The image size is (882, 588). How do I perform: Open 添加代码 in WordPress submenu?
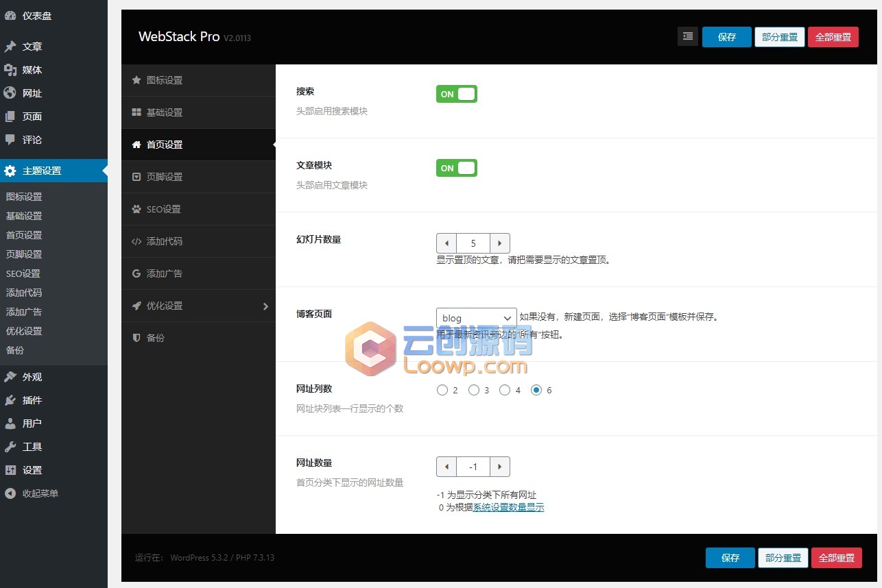[24, 293]
